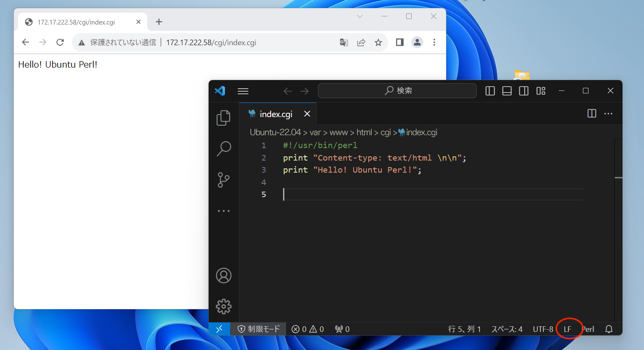Toggle the primary sidebar visibility

click(x=490, y=91)
